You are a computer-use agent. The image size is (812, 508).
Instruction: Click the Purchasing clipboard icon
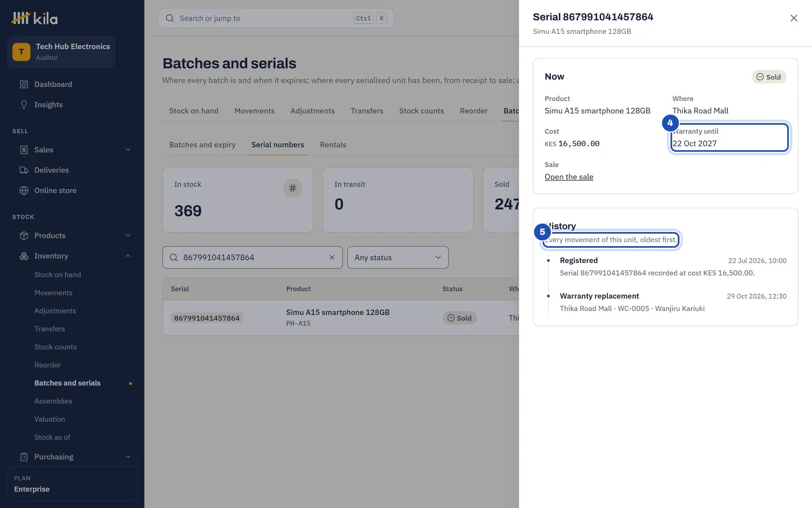point(24,457)
